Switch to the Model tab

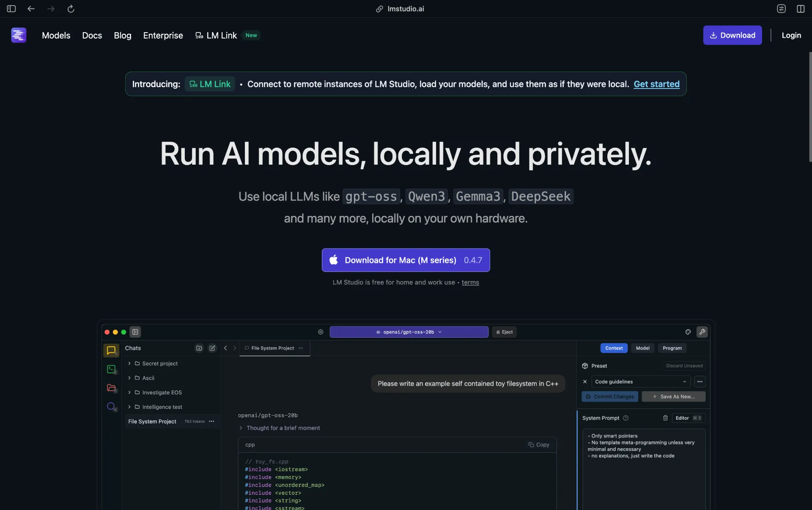click(642, 348)
